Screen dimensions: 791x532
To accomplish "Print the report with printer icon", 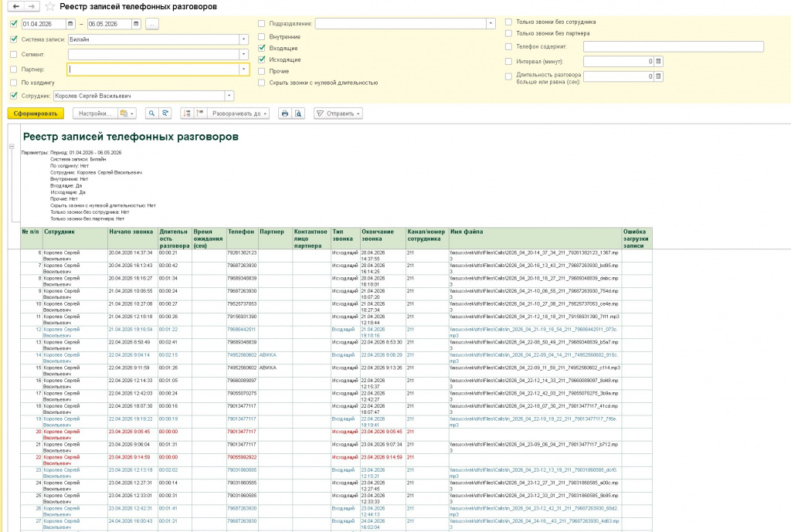I will [285, 114].
